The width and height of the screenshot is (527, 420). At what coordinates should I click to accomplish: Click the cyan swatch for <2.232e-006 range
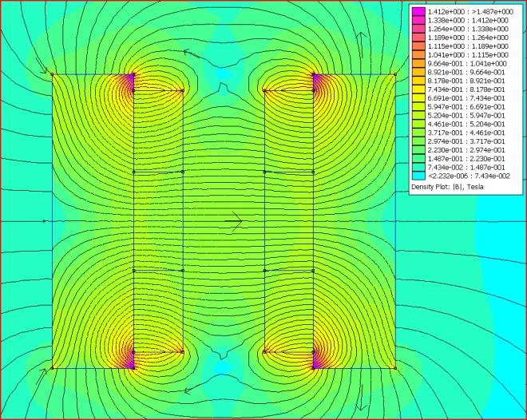pyautogui.click(x=418, y=176)
